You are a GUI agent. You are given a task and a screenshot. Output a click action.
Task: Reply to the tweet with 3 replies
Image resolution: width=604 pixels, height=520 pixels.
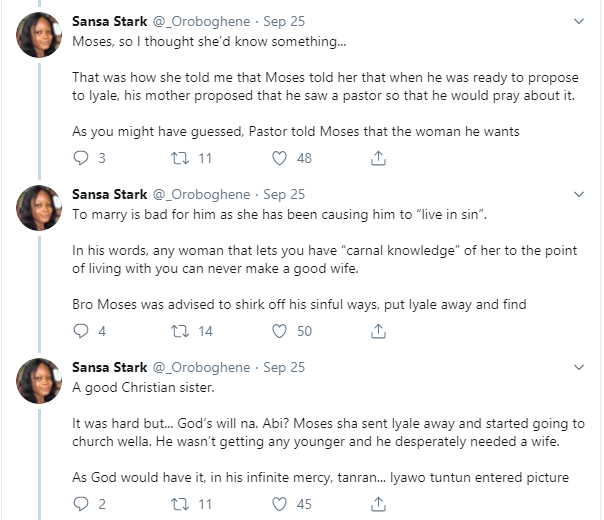(82, 158)
